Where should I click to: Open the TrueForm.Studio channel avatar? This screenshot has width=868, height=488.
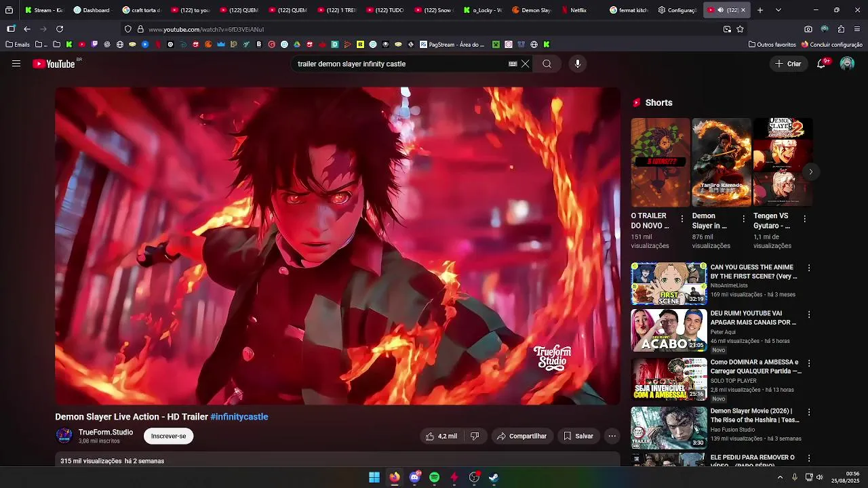[64, 436]
